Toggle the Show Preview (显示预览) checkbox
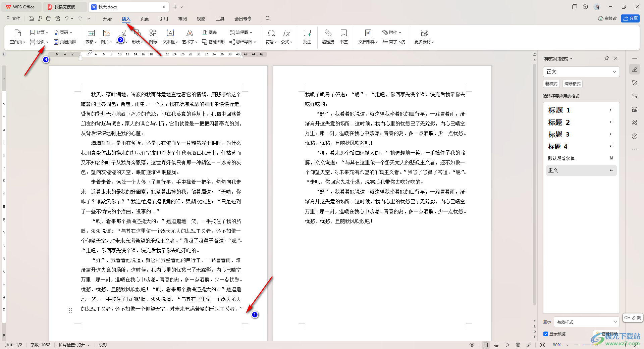This screenshot has height=349, width=644. (546, 334)
